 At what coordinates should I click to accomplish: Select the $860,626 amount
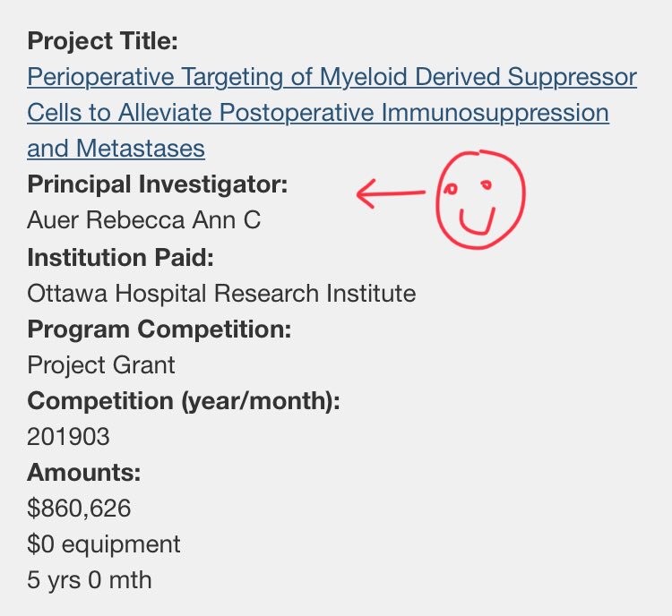pyautogui.click(x=79, y=509)
